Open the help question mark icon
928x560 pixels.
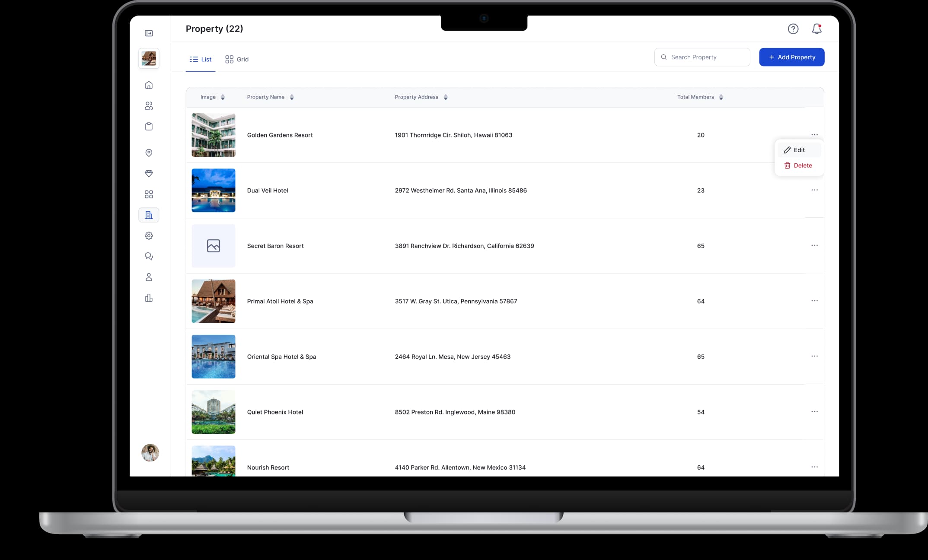pyautogui.click(x=793, y=29)
